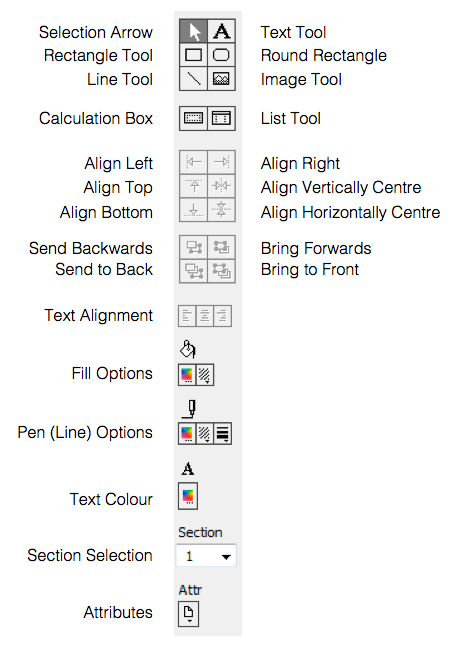Click the Send Backwards icon
473x664 pixels.
(194, 247)
